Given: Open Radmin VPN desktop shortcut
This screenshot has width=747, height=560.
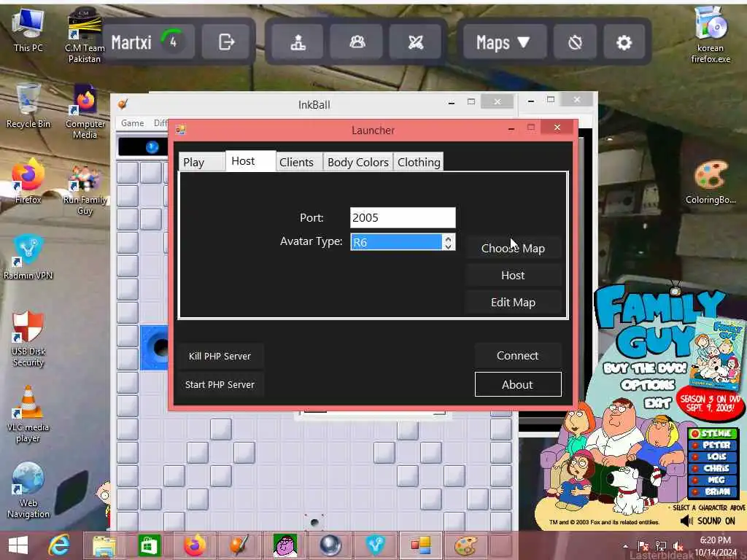Looking at the screenshot, I should point(28,257).
